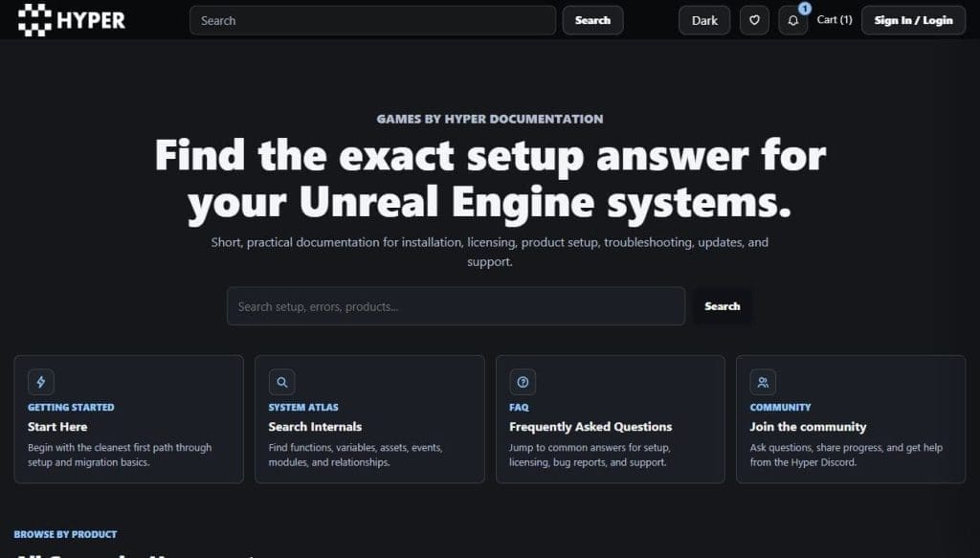The width and height of the screenshot is (980, 558).
Task: Click 'Jump to common answers' description
Action: click(x=590, y=455)
